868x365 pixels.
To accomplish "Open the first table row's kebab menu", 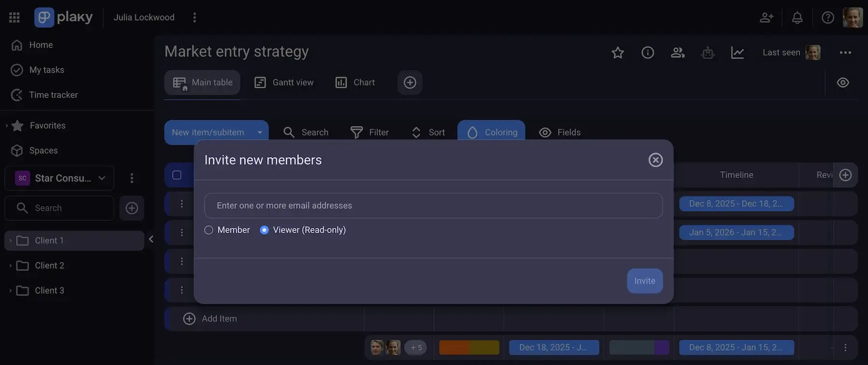I will coord(182,203).
